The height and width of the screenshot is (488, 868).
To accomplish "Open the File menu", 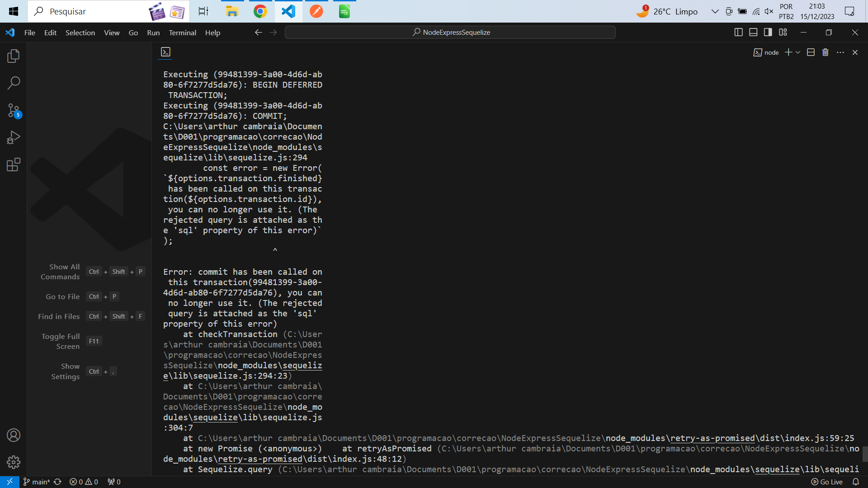I will [30, 33].
